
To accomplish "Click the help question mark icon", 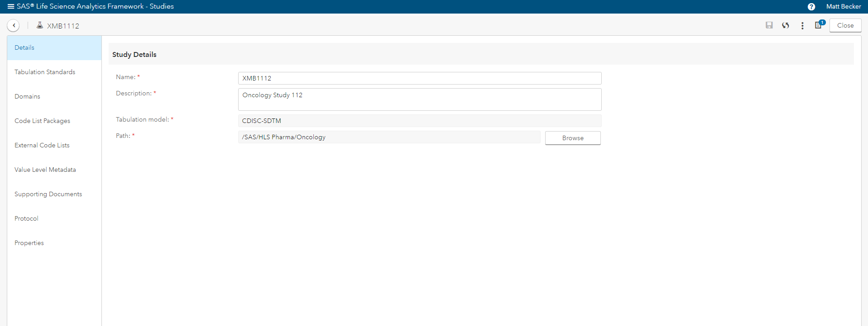I will point(811,7).
